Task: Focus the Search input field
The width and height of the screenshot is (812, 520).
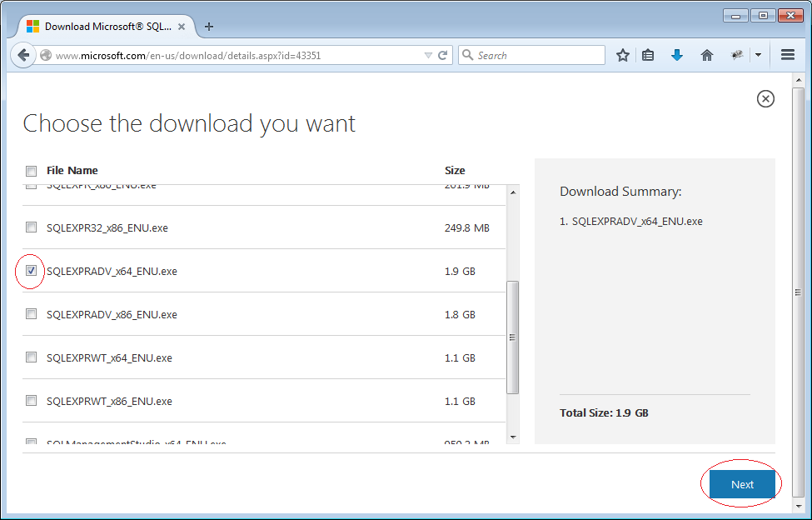Action: 531,56
